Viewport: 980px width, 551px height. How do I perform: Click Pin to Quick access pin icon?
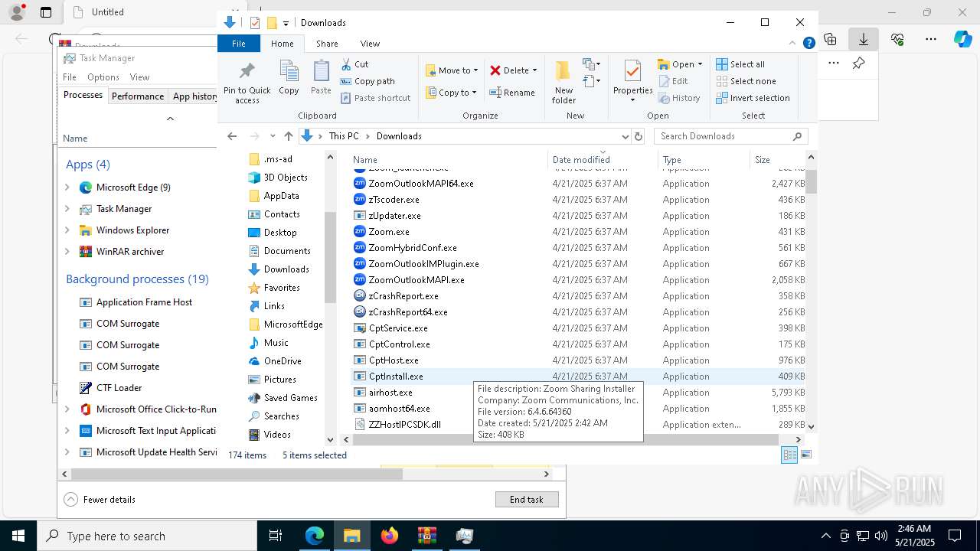tap(247, 72)
